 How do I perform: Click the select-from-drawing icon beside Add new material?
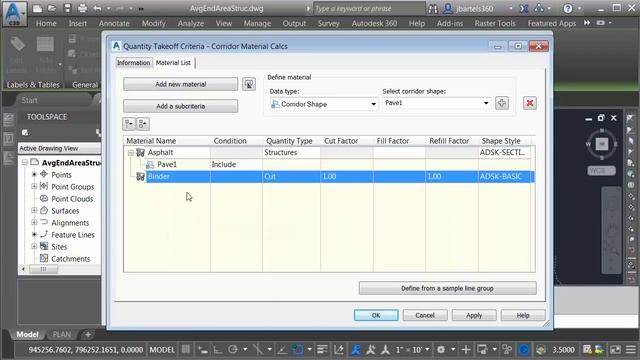click(249, 84)
